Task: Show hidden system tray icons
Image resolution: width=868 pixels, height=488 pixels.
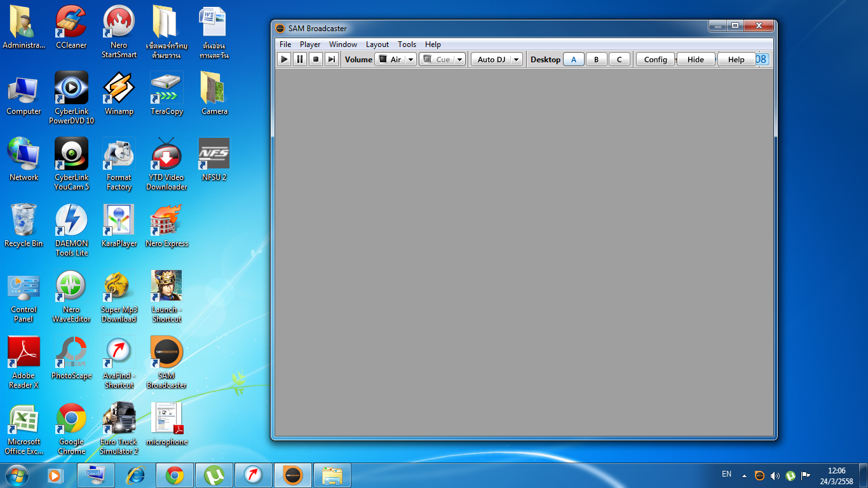Action: 744,475
